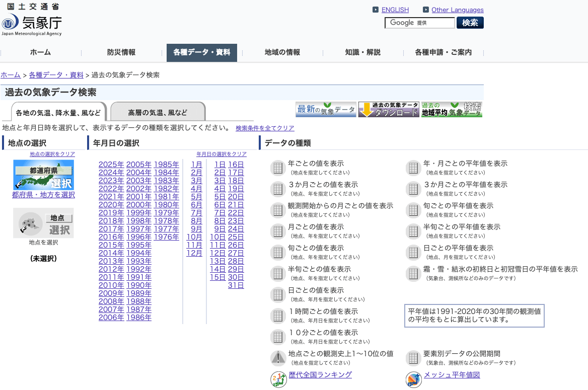The width and height of the screenshot is (588, 390).
Task: Switch the site language to ENGLISH
Action: (395, 10)
